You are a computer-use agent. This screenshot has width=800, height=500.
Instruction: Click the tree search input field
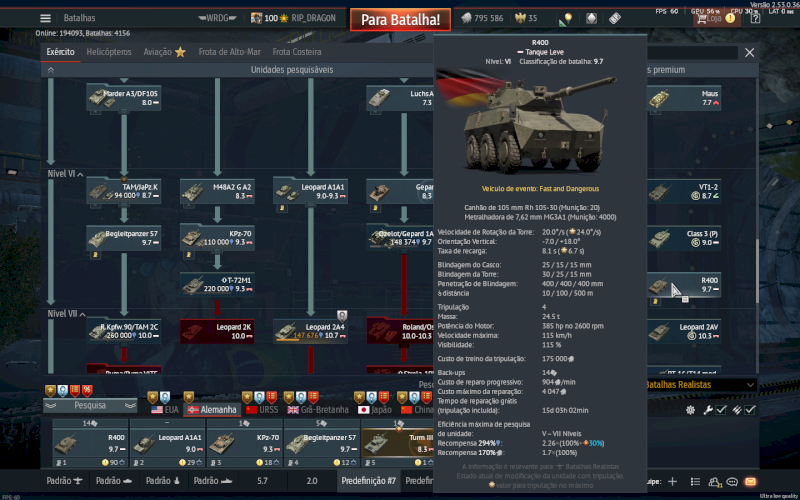tap(692, 53)
